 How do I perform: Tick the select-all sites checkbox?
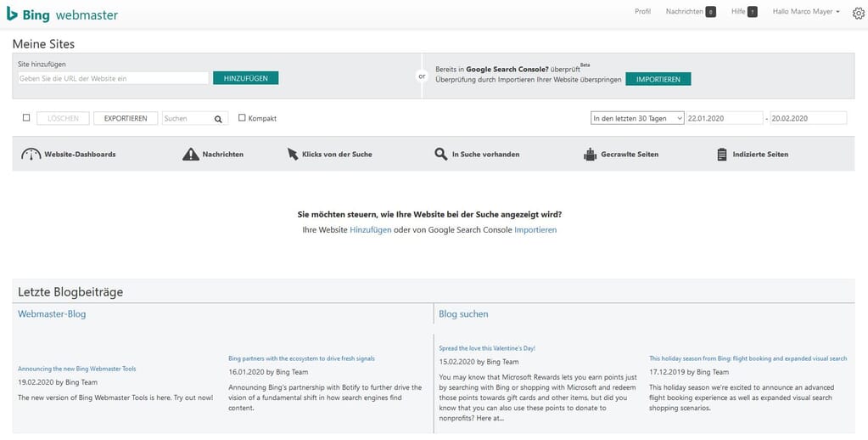(26, 117)
